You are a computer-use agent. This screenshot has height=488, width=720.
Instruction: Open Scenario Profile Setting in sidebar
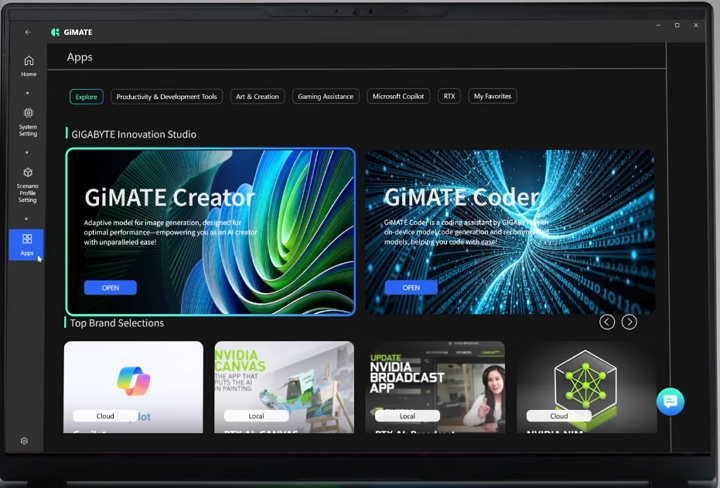point(28,182)
